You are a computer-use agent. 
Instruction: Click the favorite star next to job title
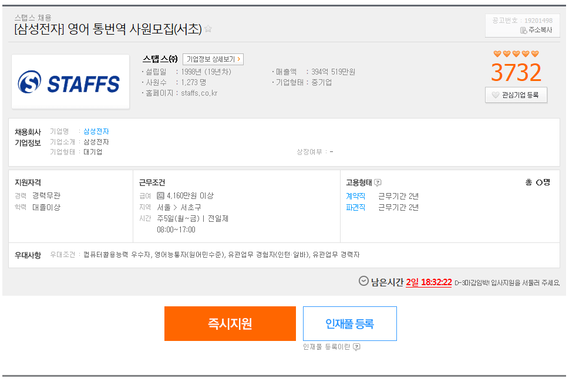point(208,29)
